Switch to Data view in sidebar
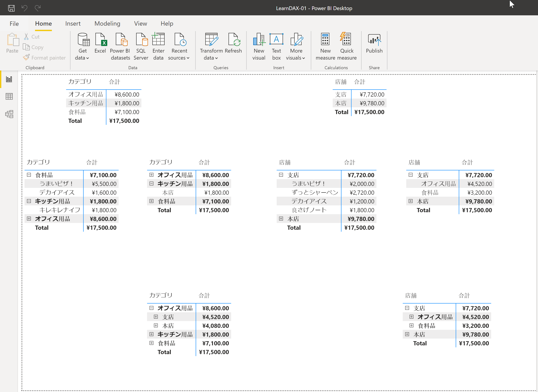The width and height of the screenshot is (538, 392). pyautogui.click(x=9, y=96)
